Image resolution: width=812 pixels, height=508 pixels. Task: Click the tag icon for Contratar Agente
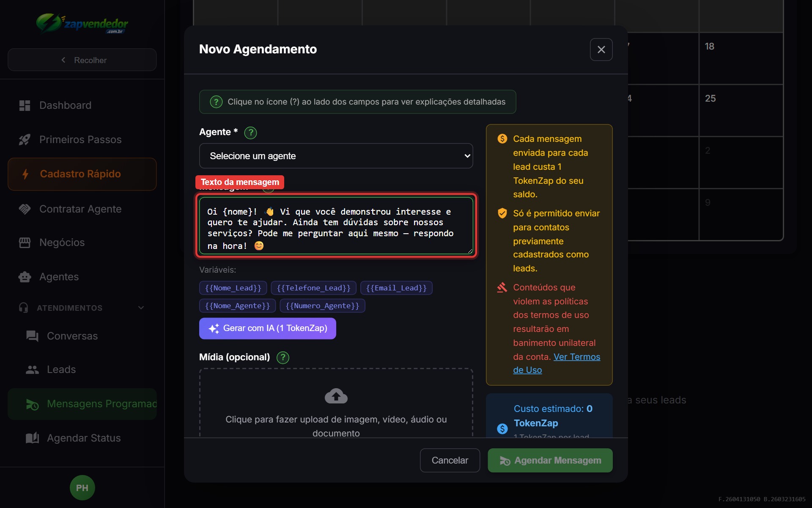pos(25,209)
